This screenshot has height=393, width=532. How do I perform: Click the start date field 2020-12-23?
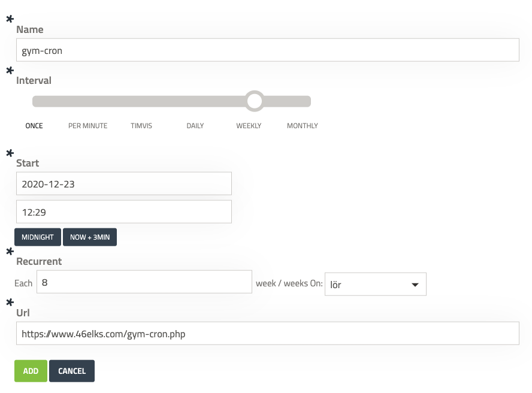[x=123, y=184]
